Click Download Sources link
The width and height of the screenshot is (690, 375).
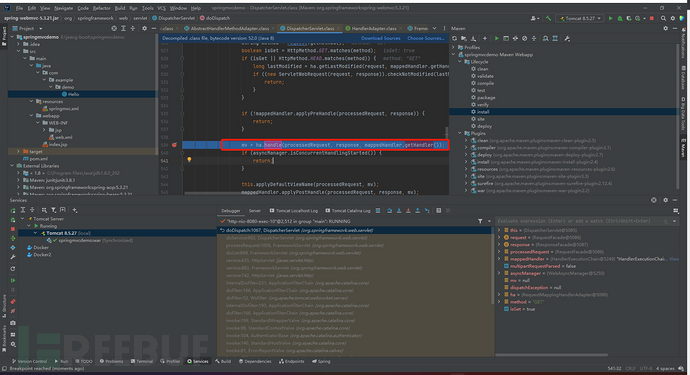(x=381, y=38)
